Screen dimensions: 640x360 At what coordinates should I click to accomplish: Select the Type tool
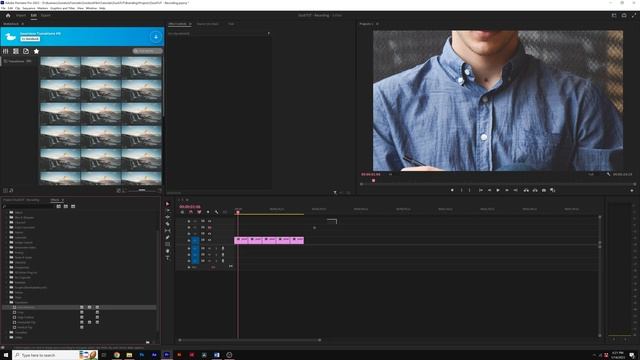pos(167,258)
